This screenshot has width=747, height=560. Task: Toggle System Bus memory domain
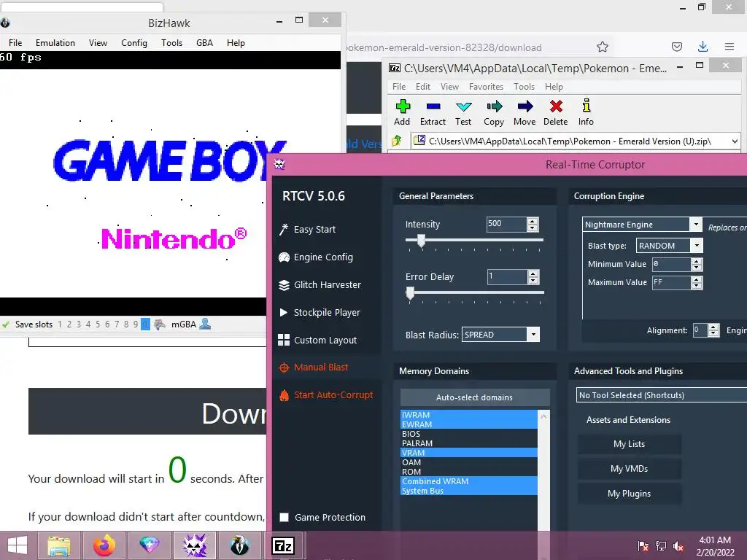click(469, 491)
